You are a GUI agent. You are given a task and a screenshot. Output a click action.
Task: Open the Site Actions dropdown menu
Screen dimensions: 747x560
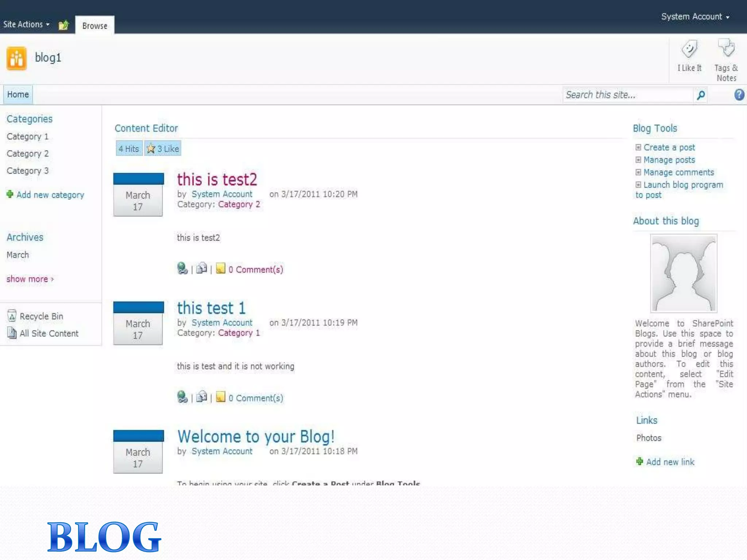(26, 24)
